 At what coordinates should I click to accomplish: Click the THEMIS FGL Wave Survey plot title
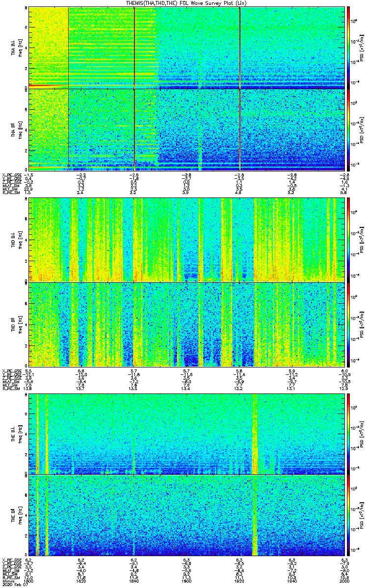(x=184, y=3)
